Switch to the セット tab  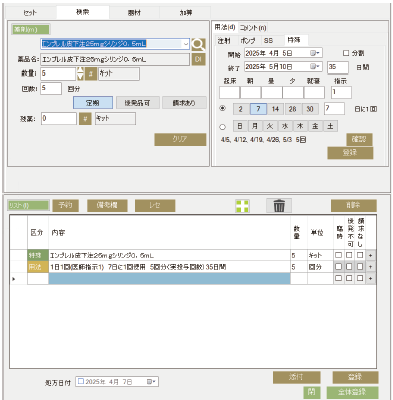pos(31,13)
